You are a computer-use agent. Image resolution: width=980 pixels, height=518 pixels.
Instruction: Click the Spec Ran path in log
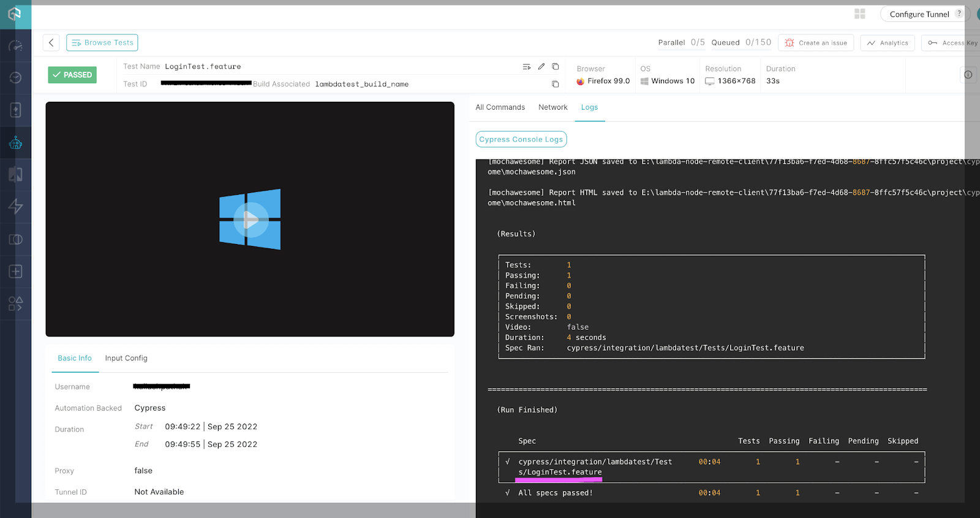685,348
